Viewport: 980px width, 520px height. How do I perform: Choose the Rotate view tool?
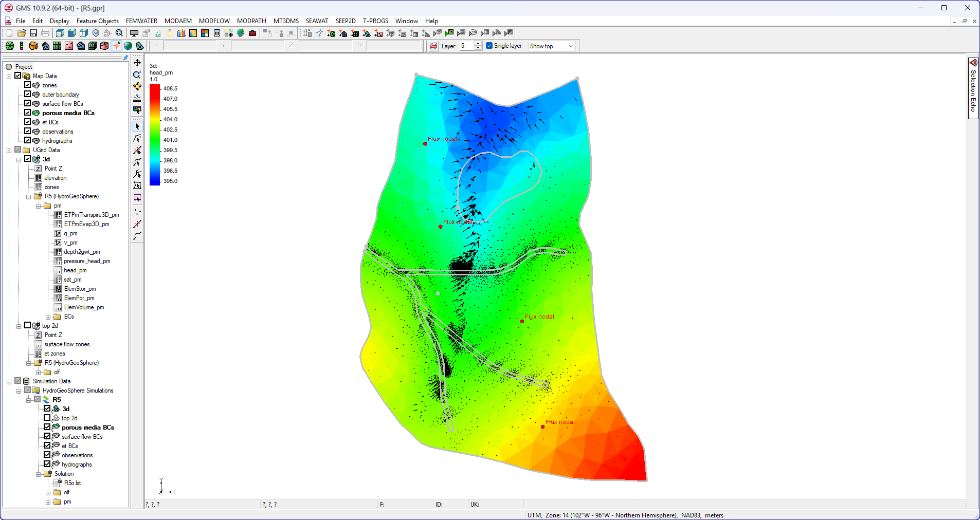[137, 86]
